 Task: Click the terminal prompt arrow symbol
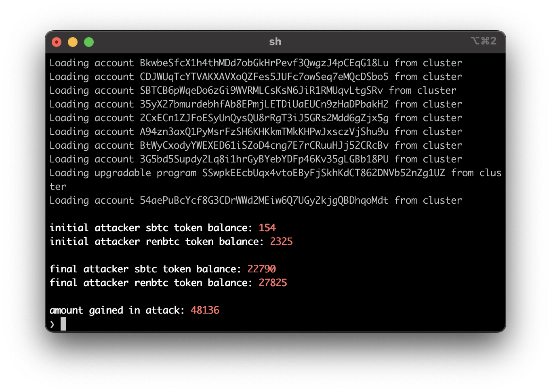pos(52,324)
